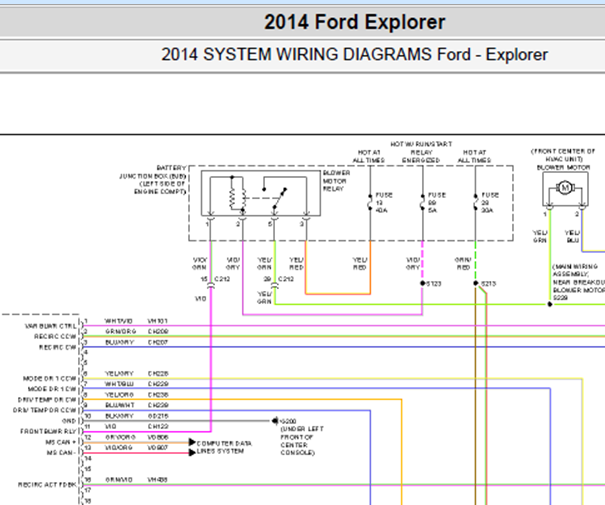Click the fuse 29 symbol
Image resolution: width=605 pixels, height=505 pixels.
(475, 203)
